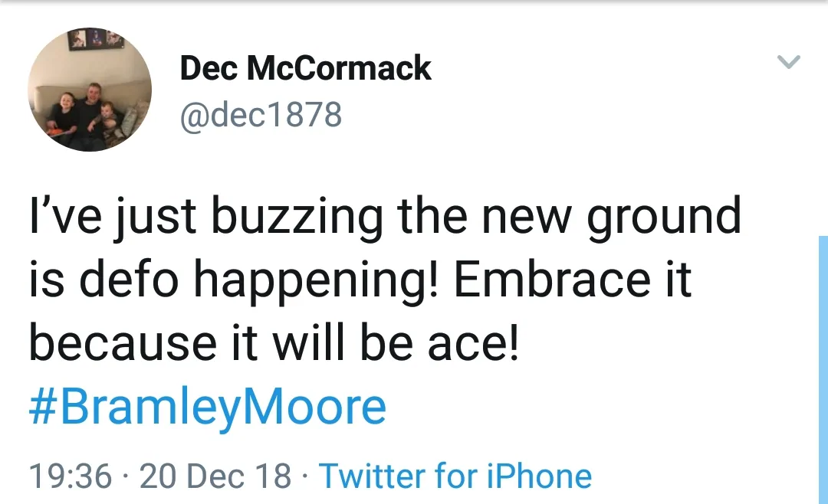The height and width of the screenshot is (504, 828).
Task: Open the Twitter for iPhone source link
Action: click(x=455, y=476)
